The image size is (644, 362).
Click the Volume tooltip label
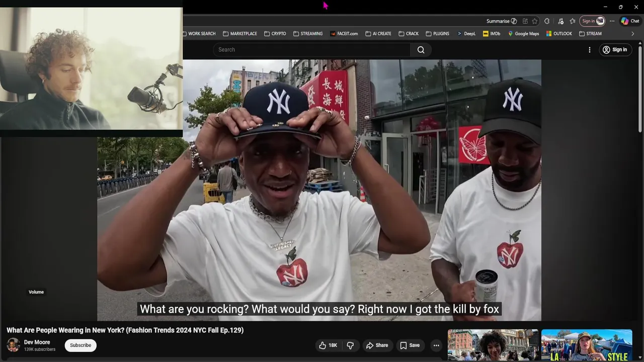[36, 292]
